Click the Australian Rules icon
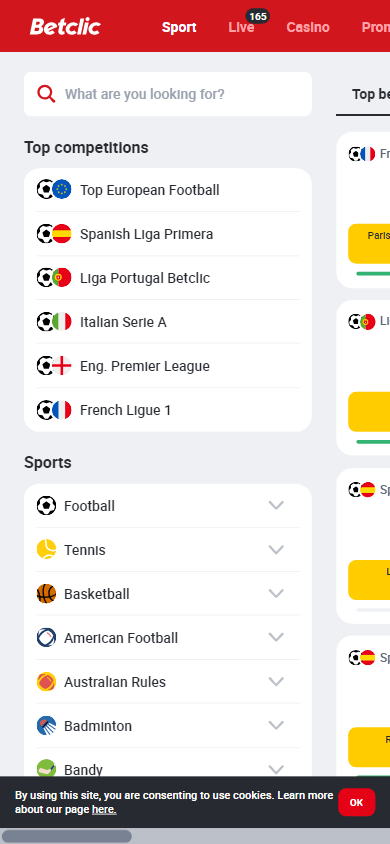 coord(46,682)
